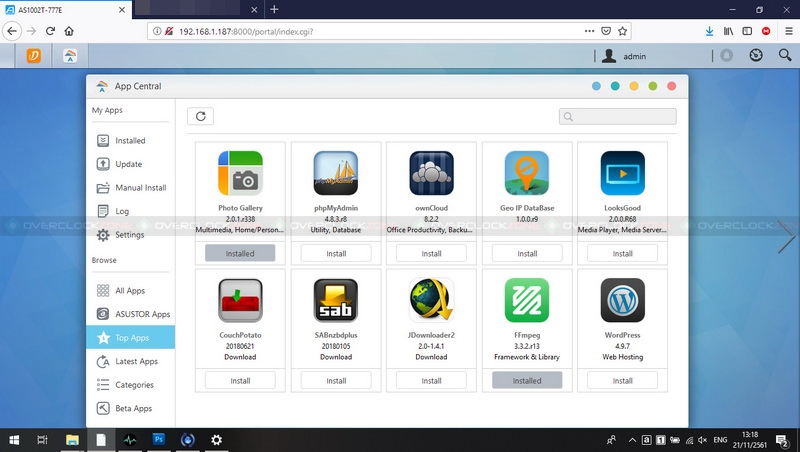This screenshot has height=452, width=800.
Task: Click the App Central taskbar icon
Action: pos(70,56)
